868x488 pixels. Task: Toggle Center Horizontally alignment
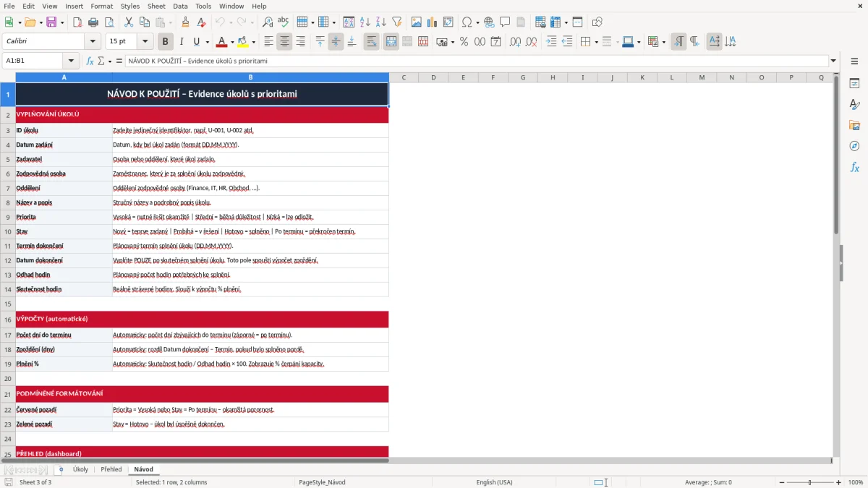point(284,42)
